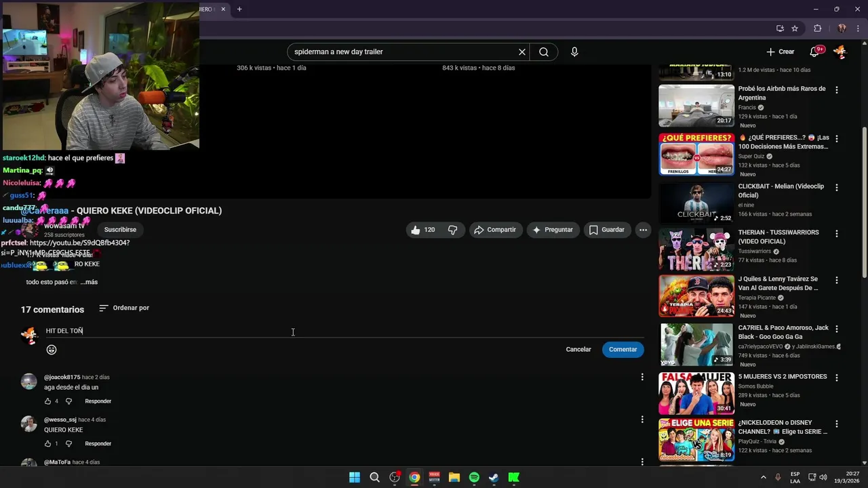Open the @wesso_ssj channel link
868x488 pixels.
pyautogui.click(x=60, y=420)
